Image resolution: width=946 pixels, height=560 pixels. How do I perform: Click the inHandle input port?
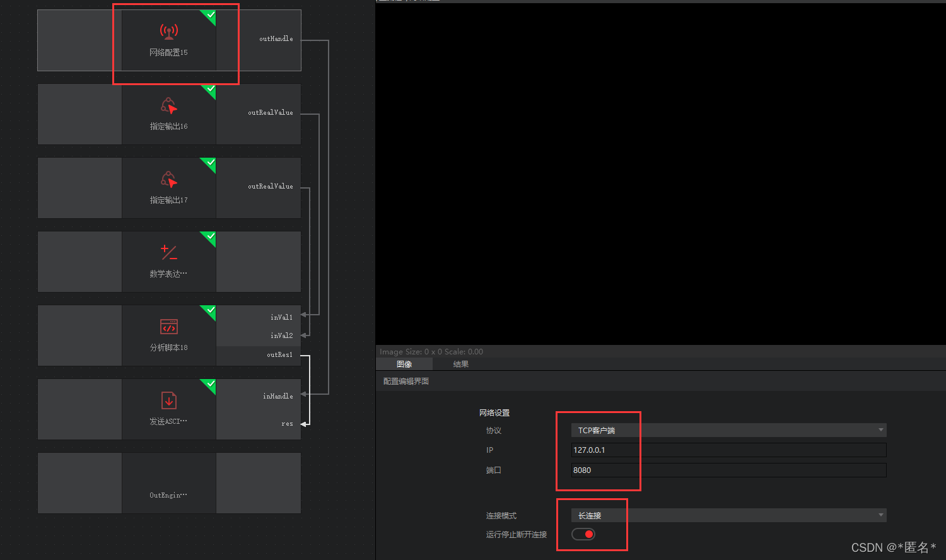click(x=278, y=396)
